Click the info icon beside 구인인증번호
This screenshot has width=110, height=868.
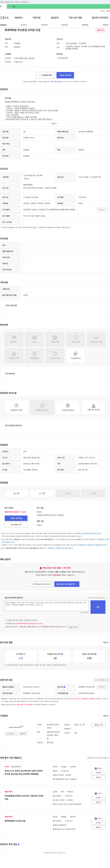click(x=67, y=693)
